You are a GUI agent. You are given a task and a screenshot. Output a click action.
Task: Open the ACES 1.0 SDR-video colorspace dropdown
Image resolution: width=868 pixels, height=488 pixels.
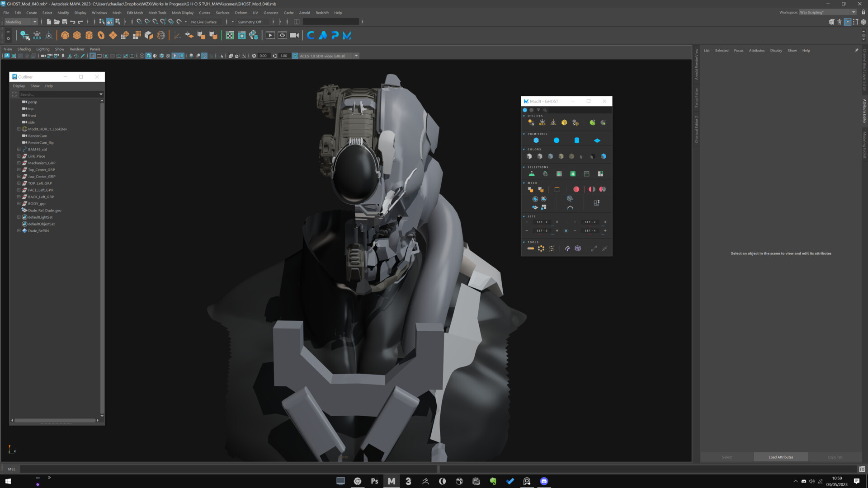pyautogui.click(x=356, y=56)
